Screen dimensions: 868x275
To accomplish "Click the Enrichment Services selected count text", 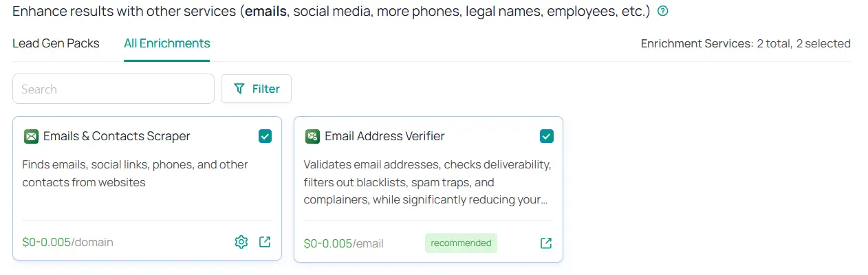I will (746, 43).
